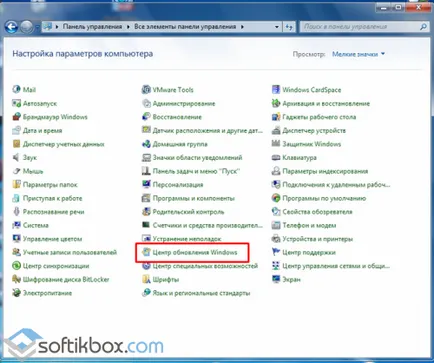This screenshot has height=363, width=434.
Task: Open Учетные записи пользователей link
Action: [70, 252]
